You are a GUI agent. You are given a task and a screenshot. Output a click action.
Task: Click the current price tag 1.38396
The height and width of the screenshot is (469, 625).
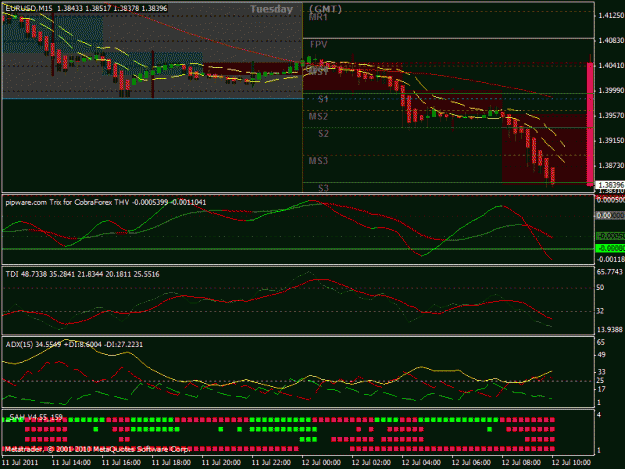[x=610, y=185]
